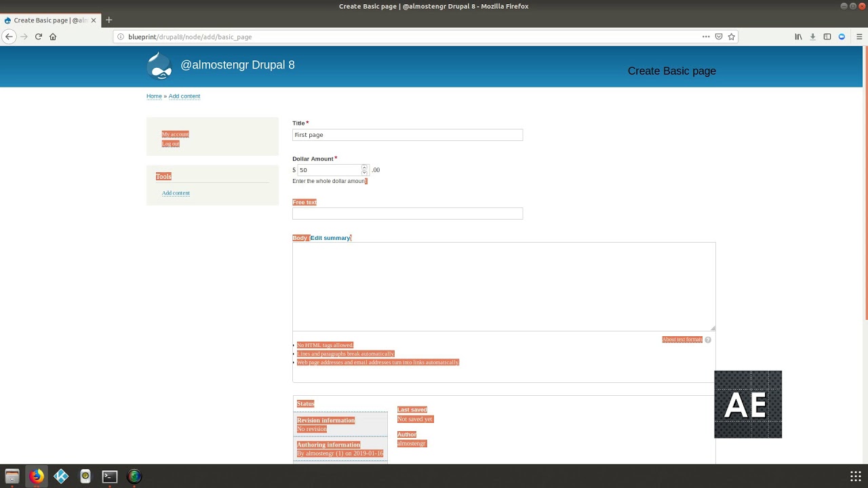The height and width of the screenshot is (488, 868).
Task: Click the blue camera extension icon
Action: pyautogui.click(x=842, y=37)
